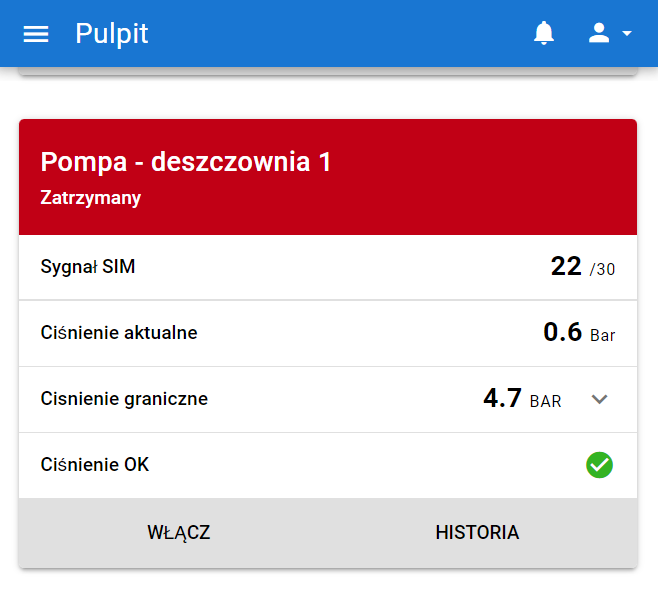Screen dimensions: 658x601
Task: Click the red pump card banner
Action: coord(480,180)
